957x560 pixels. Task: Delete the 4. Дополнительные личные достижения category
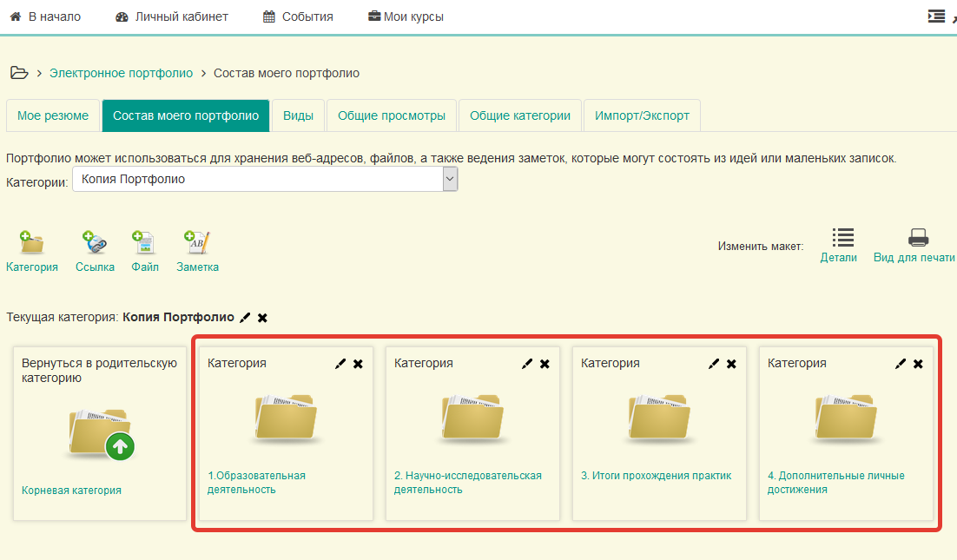tap(918, 364)
